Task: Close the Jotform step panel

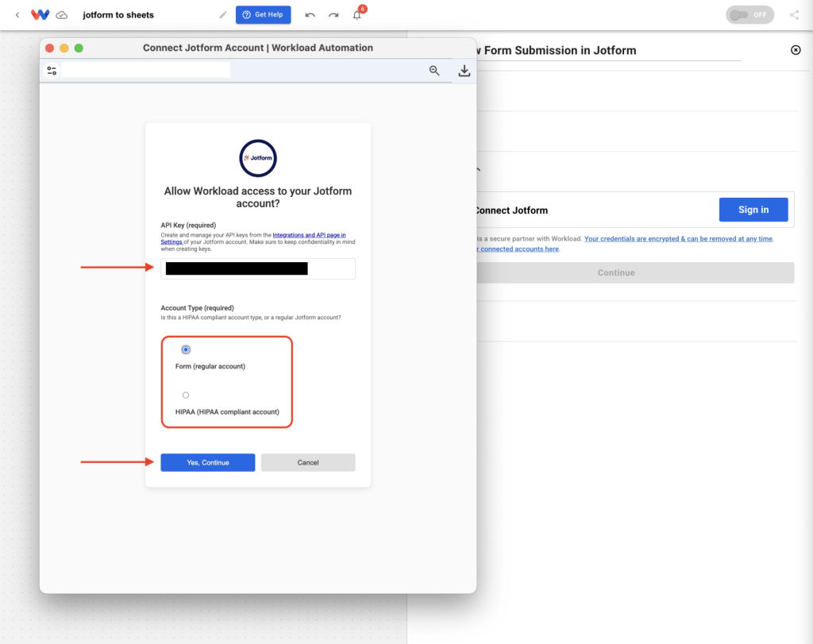Action: tap(796, 50)
